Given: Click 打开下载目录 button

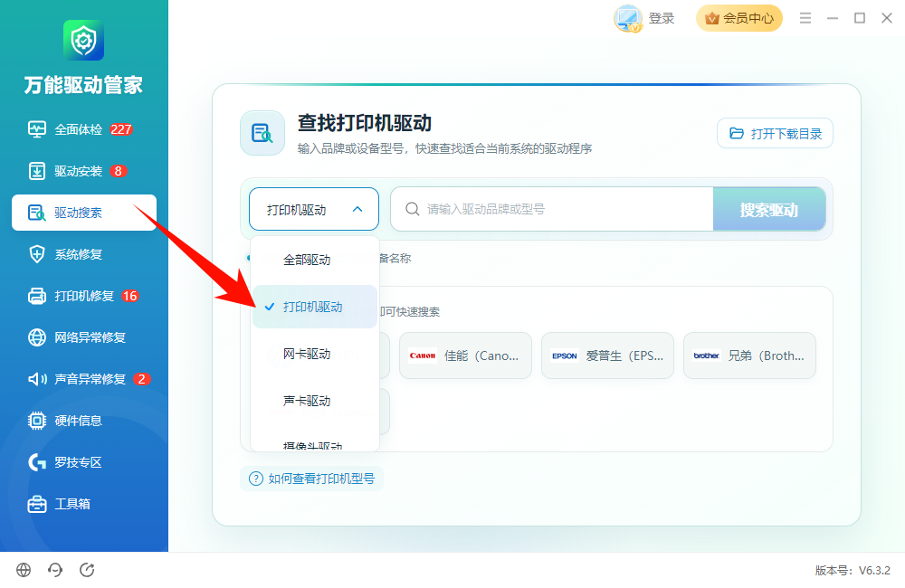Looking at the screenshot, I should click(776, 133).
